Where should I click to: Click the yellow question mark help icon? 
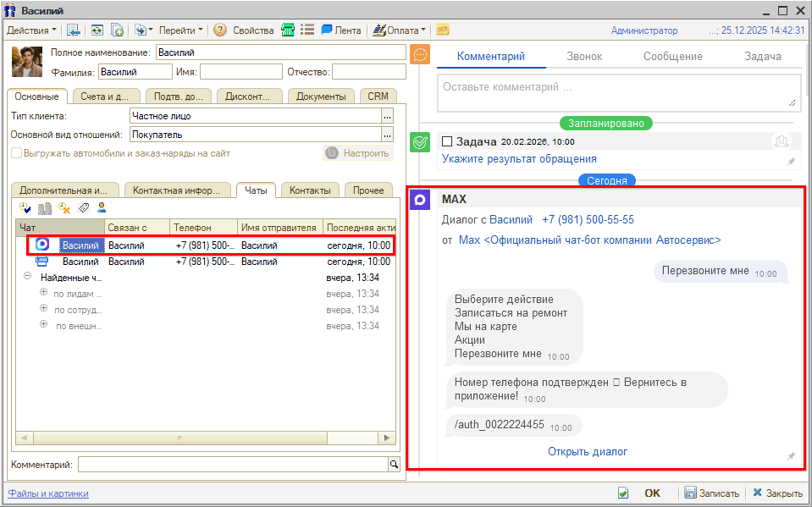[x=220, y=30]
